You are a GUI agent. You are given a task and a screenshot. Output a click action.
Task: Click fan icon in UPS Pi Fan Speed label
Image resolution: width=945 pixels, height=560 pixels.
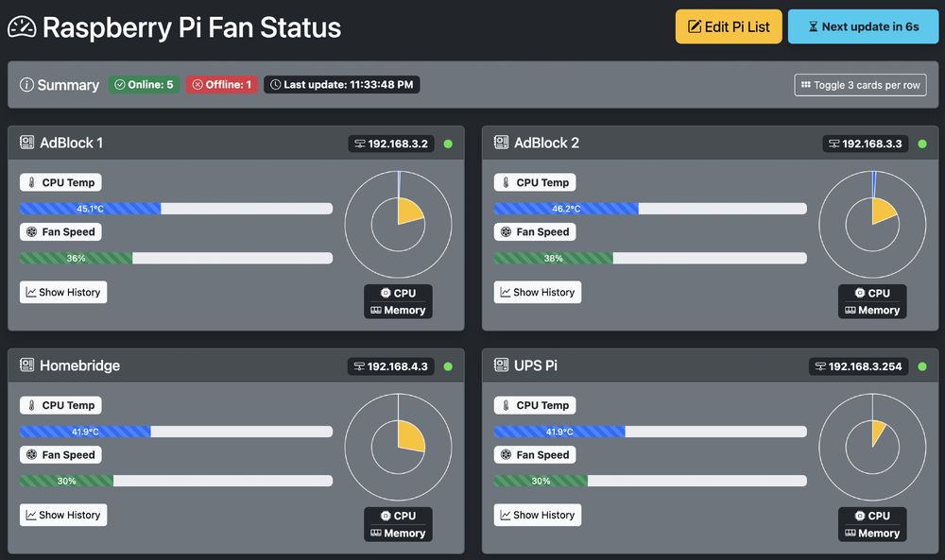coord(507,454)
